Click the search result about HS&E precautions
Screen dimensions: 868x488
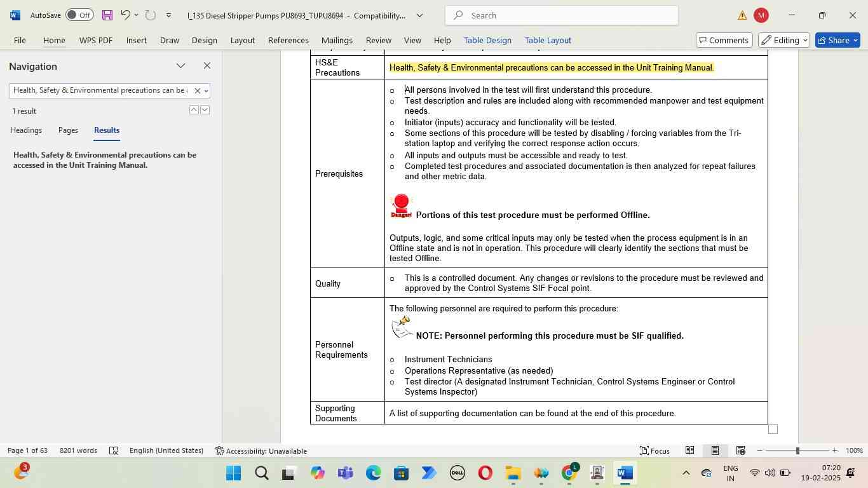pos(105,160)
